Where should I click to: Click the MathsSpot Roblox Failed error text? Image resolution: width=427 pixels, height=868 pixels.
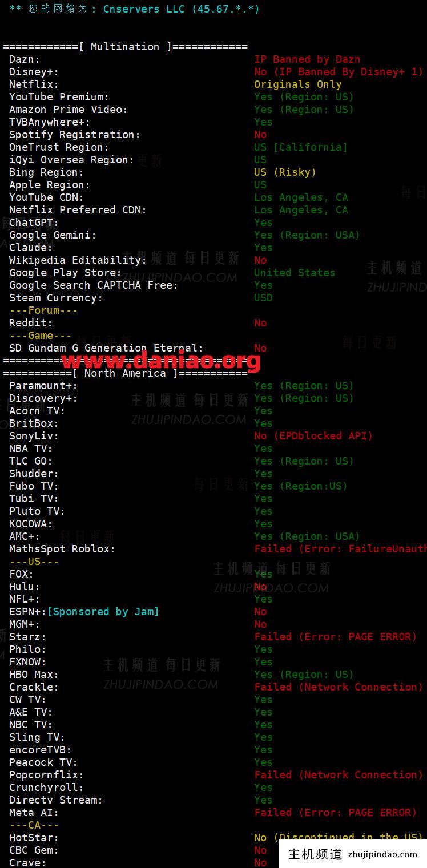pyautogui.click(x=340, y=549)
